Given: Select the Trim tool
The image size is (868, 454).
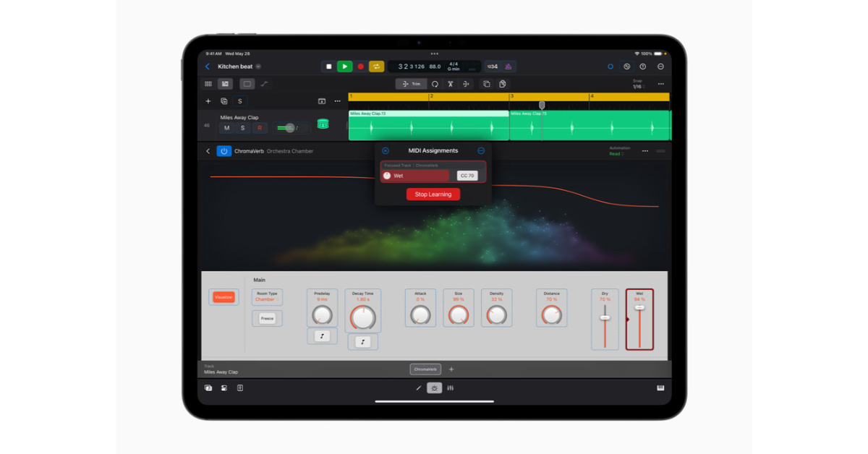Looking at the screenshot, I should 411,84.
